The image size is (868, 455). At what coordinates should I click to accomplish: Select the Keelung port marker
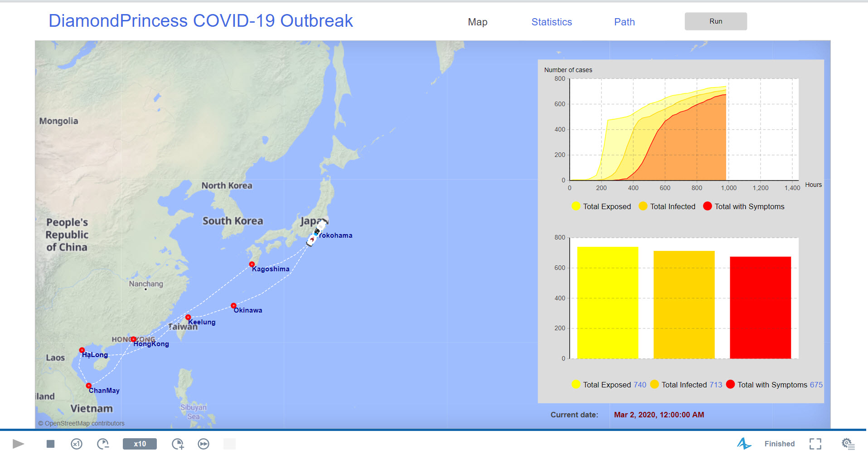(x=188, y=317)
